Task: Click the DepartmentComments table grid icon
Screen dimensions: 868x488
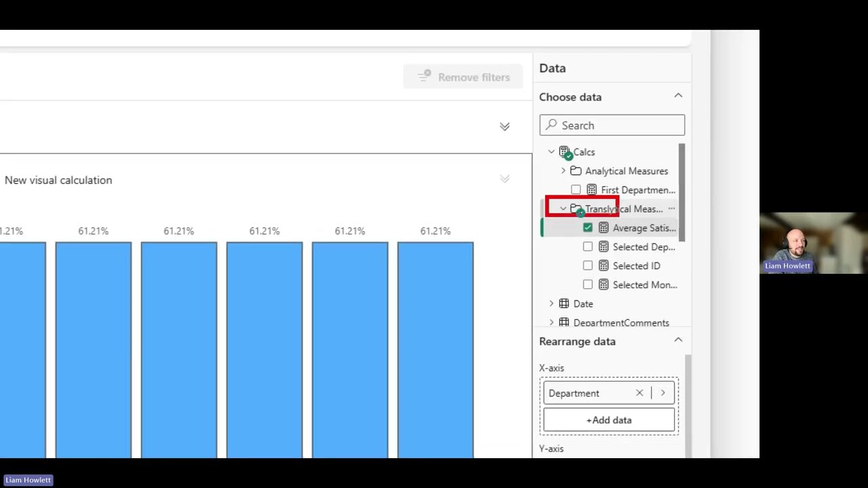Action: (564, 323)
